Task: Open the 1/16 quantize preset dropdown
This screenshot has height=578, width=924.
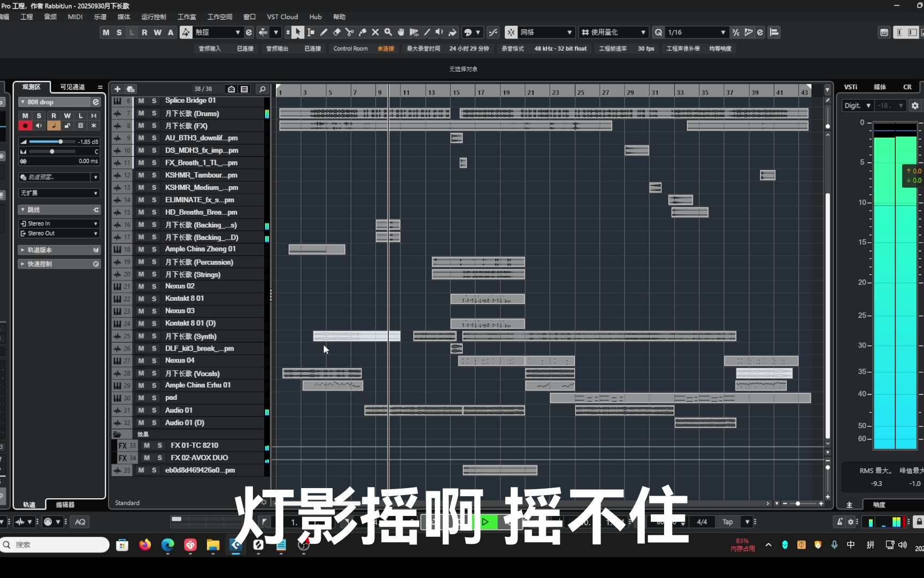Action: (723, 33)
